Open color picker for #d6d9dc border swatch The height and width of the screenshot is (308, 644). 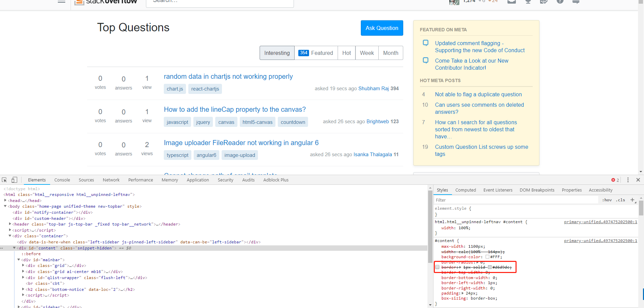click(490, 267)
